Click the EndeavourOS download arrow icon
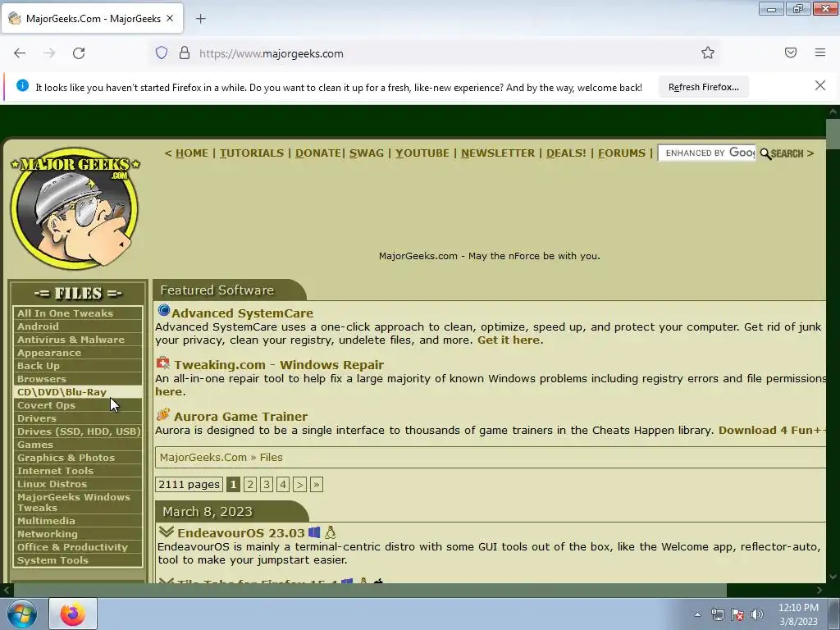The height and width of the screenshot is (630, 840). coord(166,532)
